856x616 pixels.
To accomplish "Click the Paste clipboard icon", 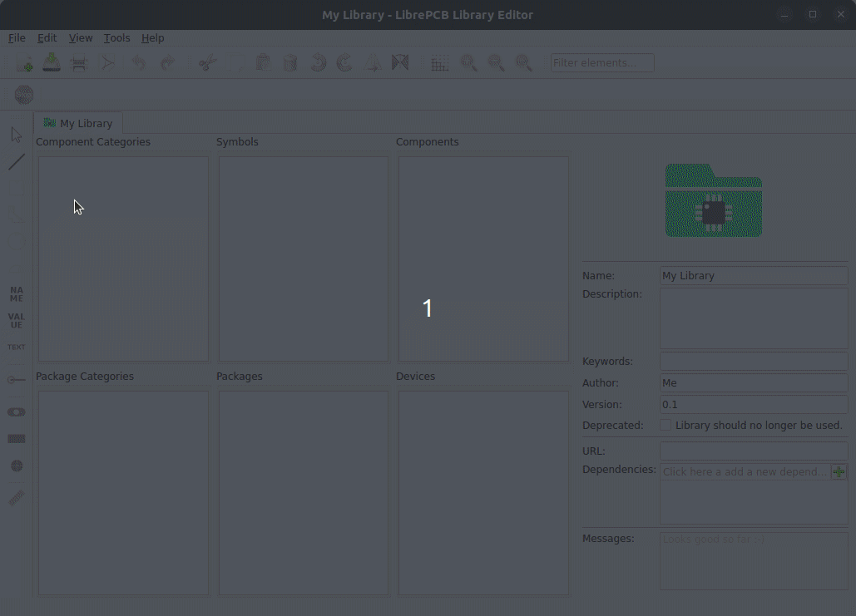I will (263, 63).
